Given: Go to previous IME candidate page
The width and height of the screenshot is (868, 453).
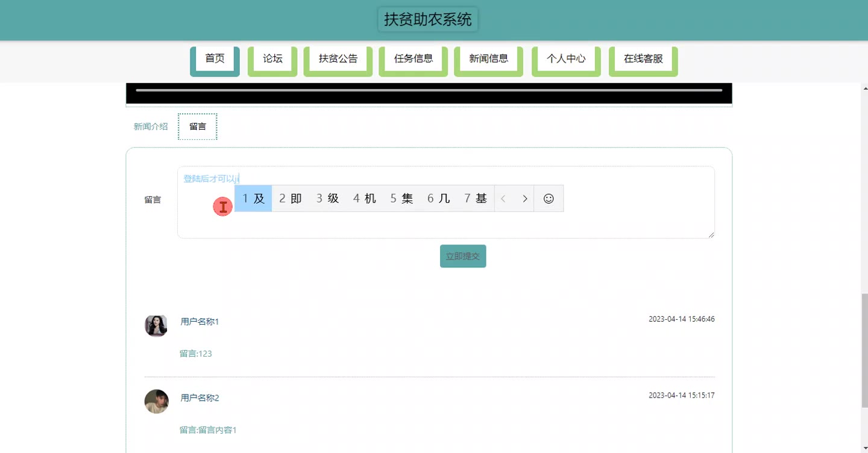Looking at the screenshot, I should 503,199.
